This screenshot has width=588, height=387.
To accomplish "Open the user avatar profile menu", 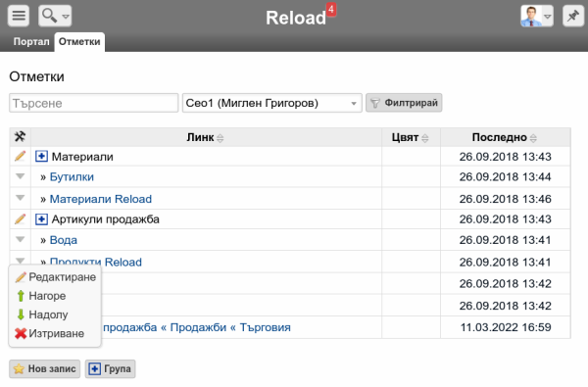I will pyautogui.click(x=531, y=16).
